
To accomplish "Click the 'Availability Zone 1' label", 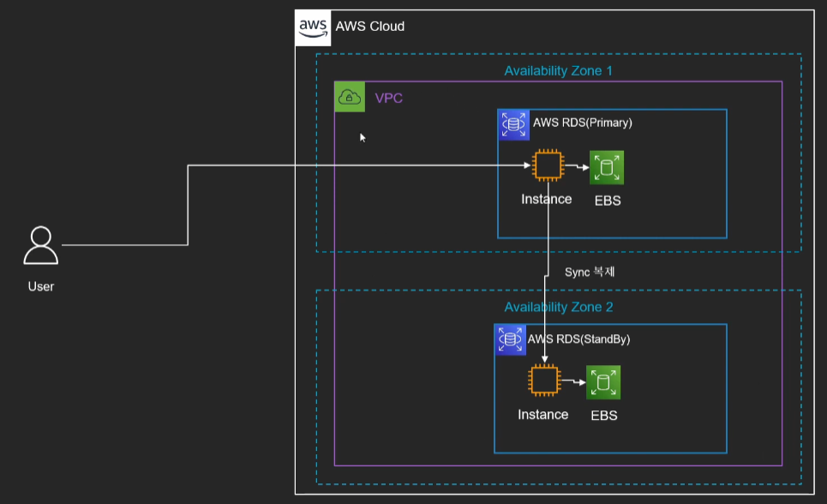I will (558, 71).
